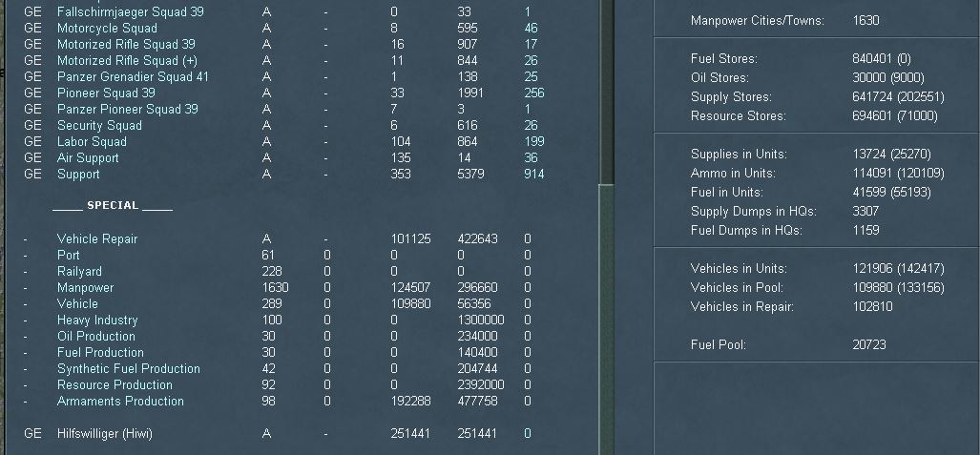Screen dimensions: 980x455
Task: Open the Motorcycle Squad entry
Action: pos(107,28)
